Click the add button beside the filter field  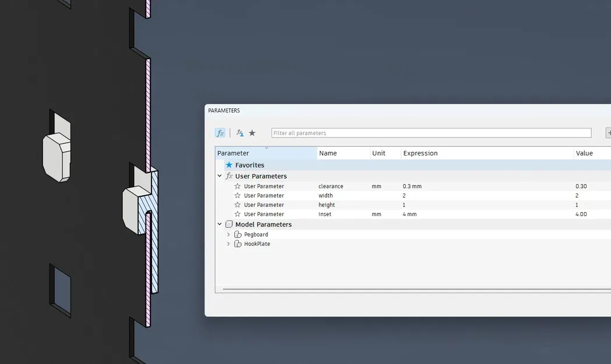608,133
